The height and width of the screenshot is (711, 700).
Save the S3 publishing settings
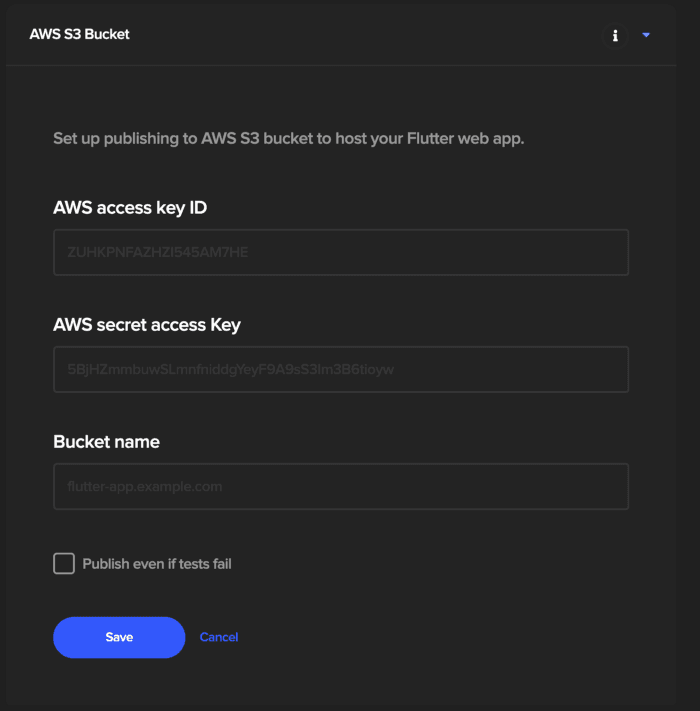coord(119,637)
